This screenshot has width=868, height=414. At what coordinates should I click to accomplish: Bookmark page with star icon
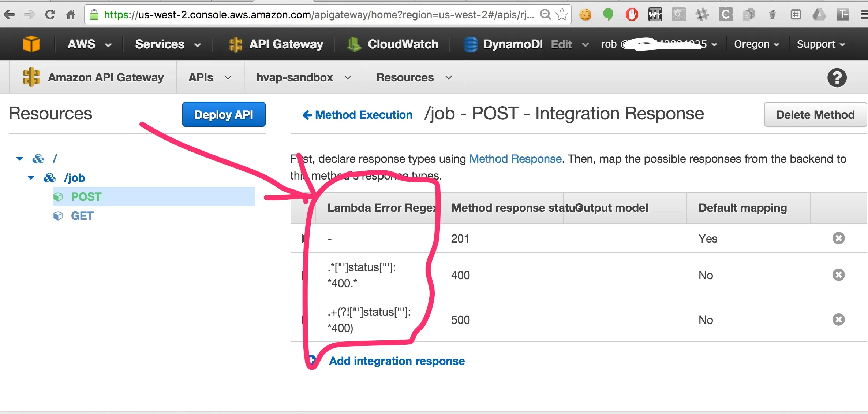pyautogui.click(x=561, y=15)
